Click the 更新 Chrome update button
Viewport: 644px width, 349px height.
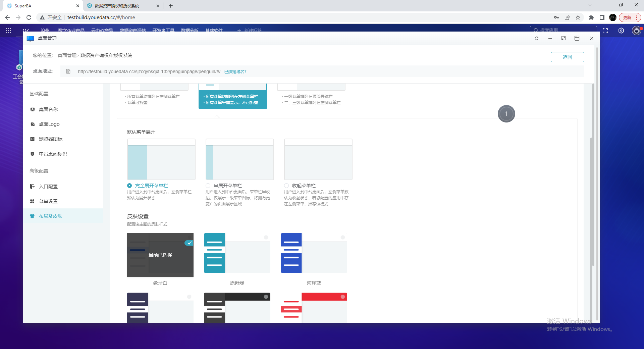(x=630, y=17)
